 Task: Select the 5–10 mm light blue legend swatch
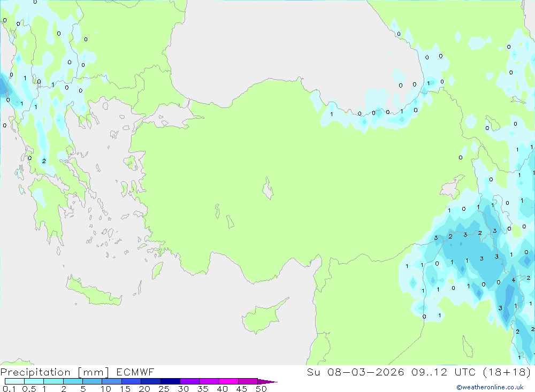[92, 381]
